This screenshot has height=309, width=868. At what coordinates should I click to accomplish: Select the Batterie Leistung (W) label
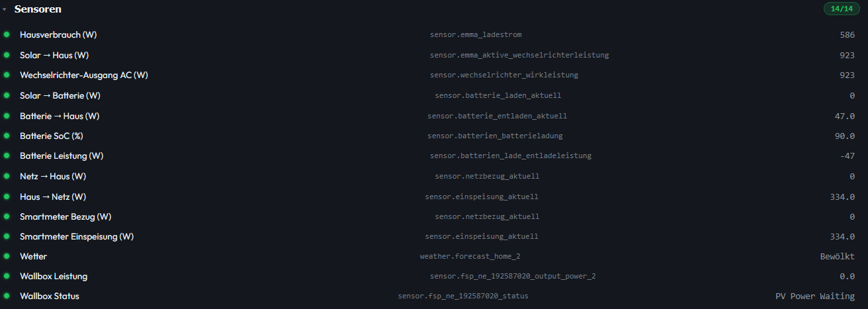point(62,156)
